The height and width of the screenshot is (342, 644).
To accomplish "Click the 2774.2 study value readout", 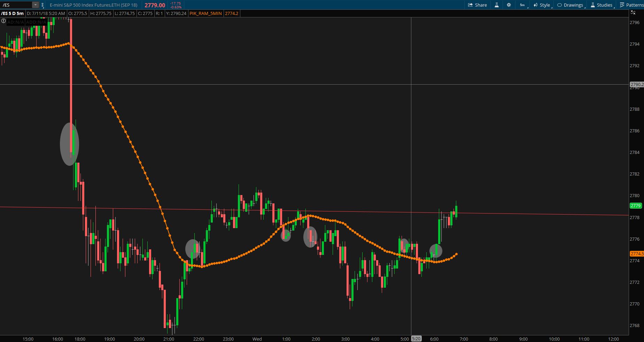I will pyautogui.click(x=232, y=13).
